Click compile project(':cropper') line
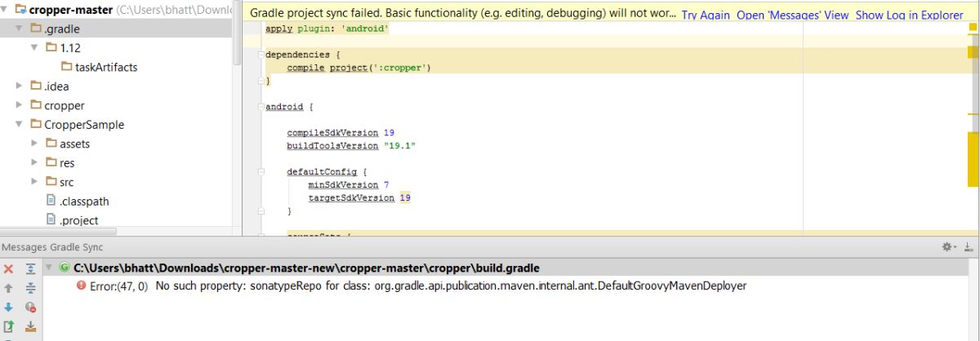980x341 pixels. coord(359,68)
